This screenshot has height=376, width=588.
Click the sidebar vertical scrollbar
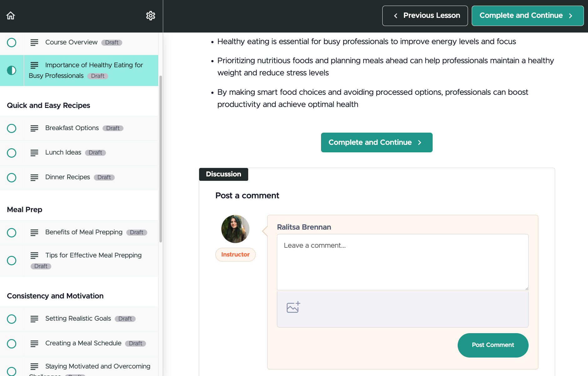point(161,159)
